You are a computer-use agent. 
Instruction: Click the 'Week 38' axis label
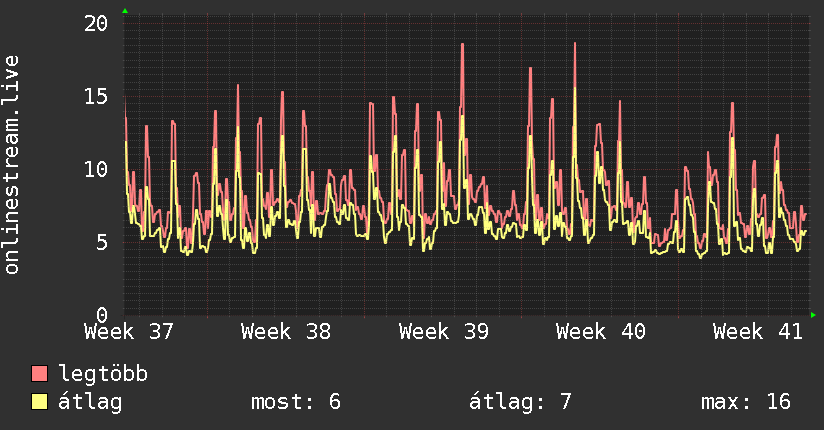(286, 332)
